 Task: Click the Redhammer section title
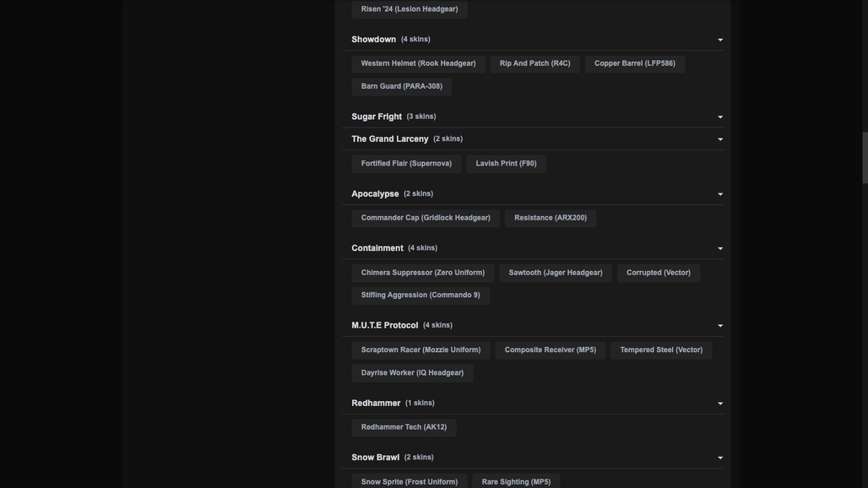[x=376, y=404]
